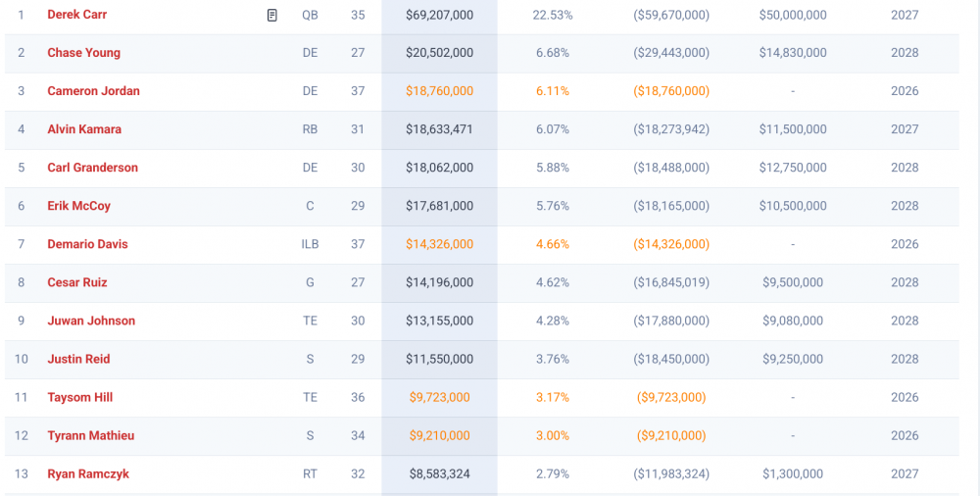The image size is (980, 496).
Task: Click Cameron Jordan's orange $18,760,000 value
Action: point(439,91)
